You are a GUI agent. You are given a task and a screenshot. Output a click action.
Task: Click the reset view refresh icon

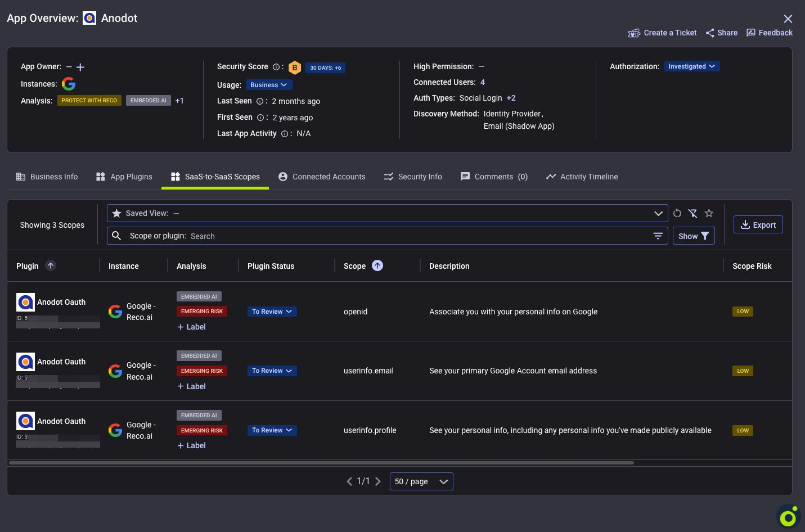coord(677,213)
